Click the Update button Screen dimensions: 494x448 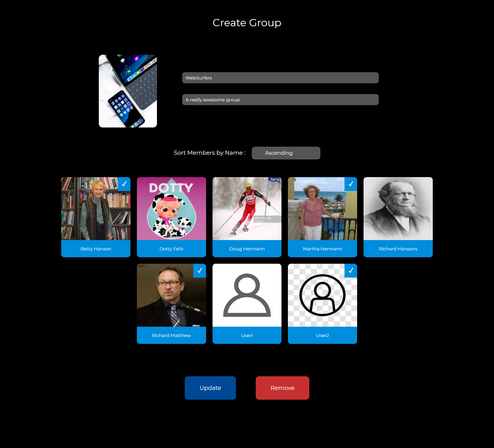click(210, 388)
